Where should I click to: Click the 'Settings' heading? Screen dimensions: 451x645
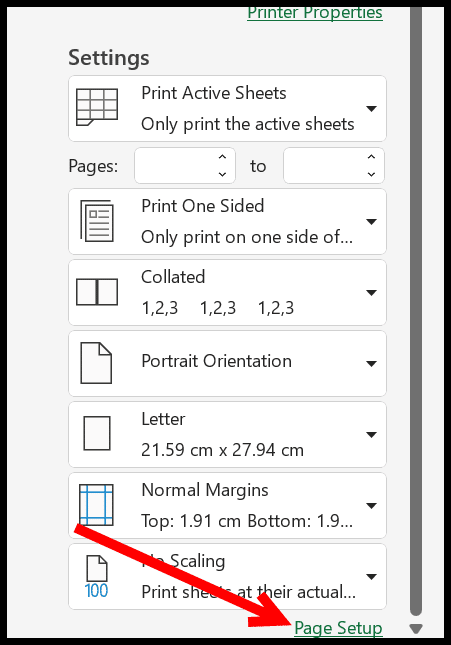pos(109,58)
